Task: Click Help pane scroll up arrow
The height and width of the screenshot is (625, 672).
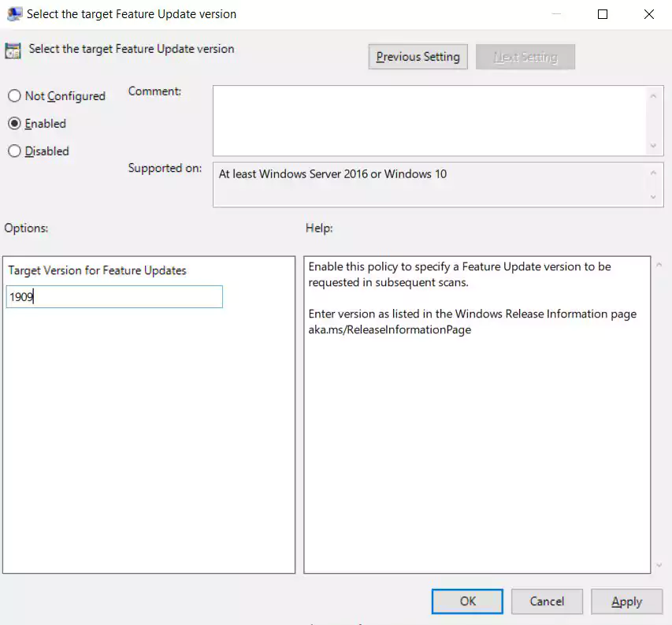Action: (659, 265)
